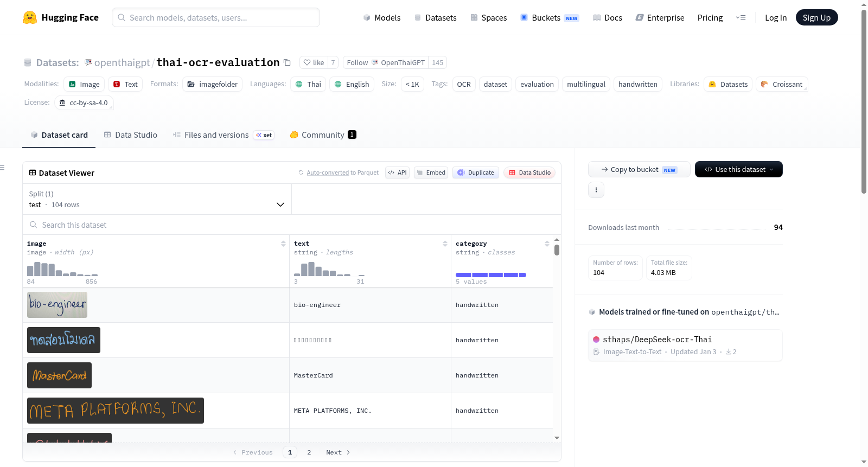Click Copy to bucket button
Screen dimensions: 868x467
639,169
